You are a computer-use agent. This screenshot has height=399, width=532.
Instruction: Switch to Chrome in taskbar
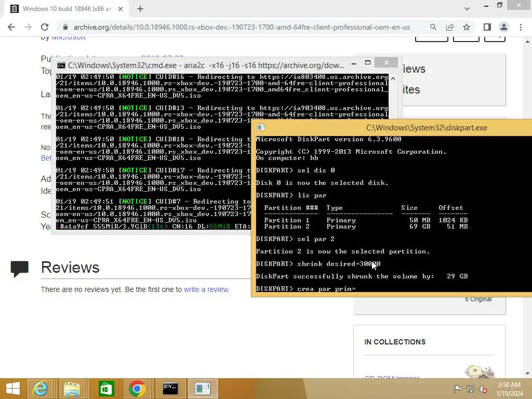point(137,389)
